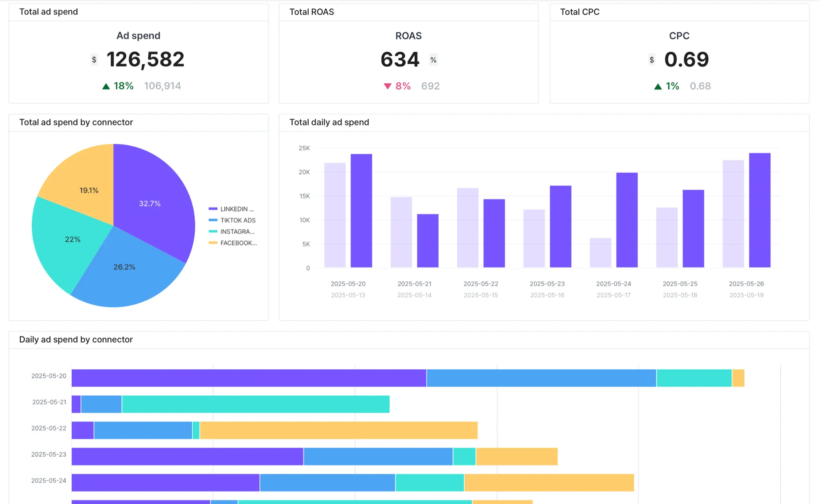Click the green up arrow beside 1%

tap(658, 86)
